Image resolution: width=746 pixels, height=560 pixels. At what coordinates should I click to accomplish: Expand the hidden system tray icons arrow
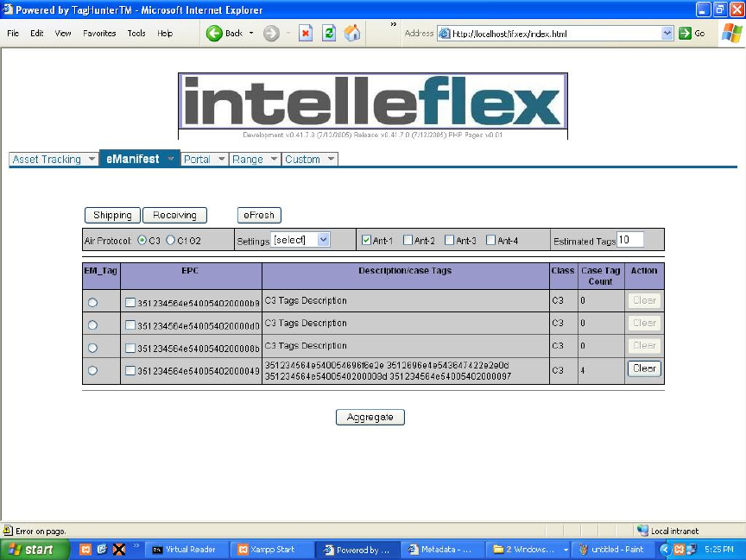tap(665, 550)
